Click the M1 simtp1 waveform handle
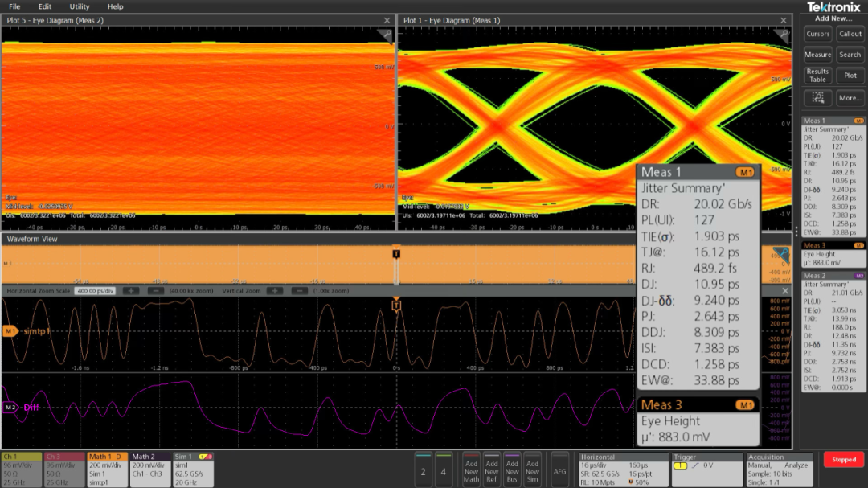 [x=10, y=330]
